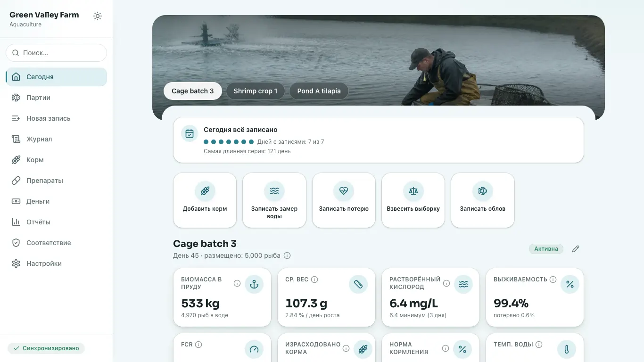Click the Активна status badge
The image size is (644, 362).
tap(546, 249)
